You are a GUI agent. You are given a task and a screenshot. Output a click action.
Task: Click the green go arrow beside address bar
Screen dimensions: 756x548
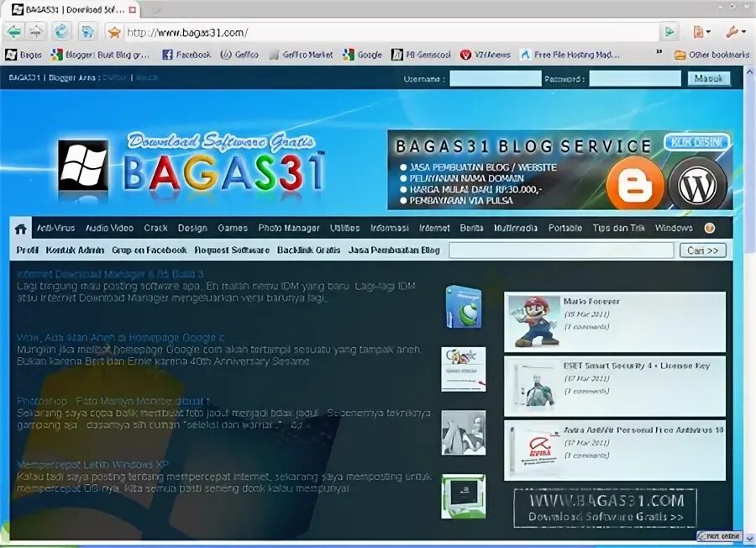[669, 32]
